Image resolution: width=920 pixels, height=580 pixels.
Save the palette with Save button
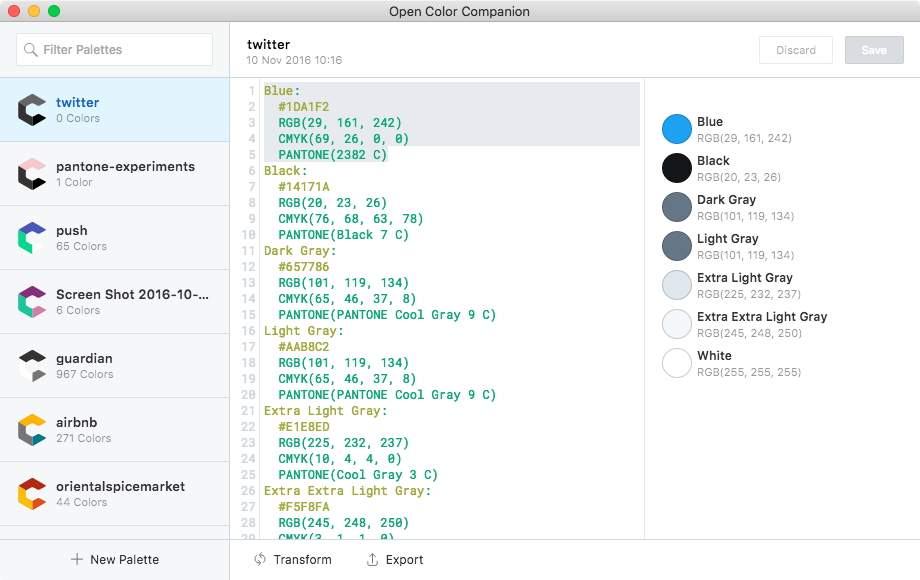coord(874,50)
